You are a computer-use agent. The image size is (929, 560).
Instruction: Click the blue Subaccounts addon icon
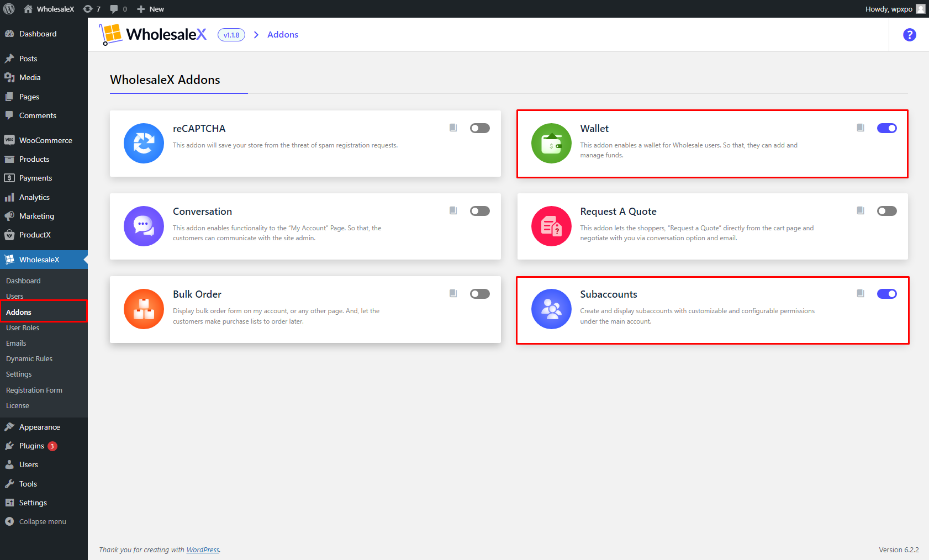pos(551,309)
